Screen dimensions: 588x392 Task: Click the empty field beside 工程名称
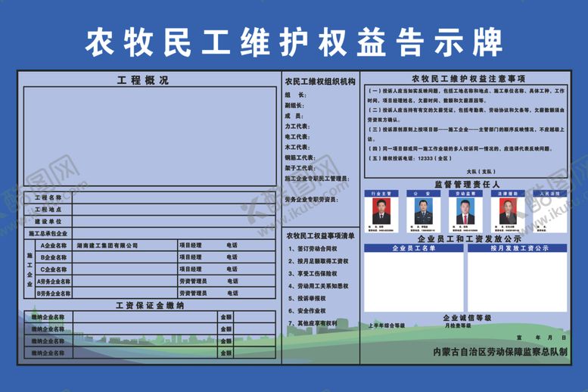pos(173,198)
